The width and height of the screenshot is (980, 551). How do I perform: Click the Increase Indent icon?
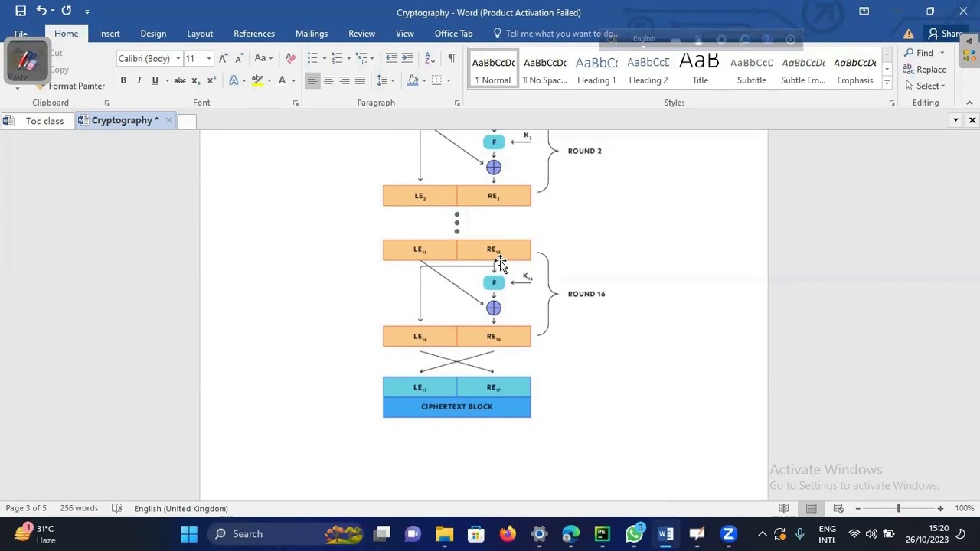click(407, 58)
